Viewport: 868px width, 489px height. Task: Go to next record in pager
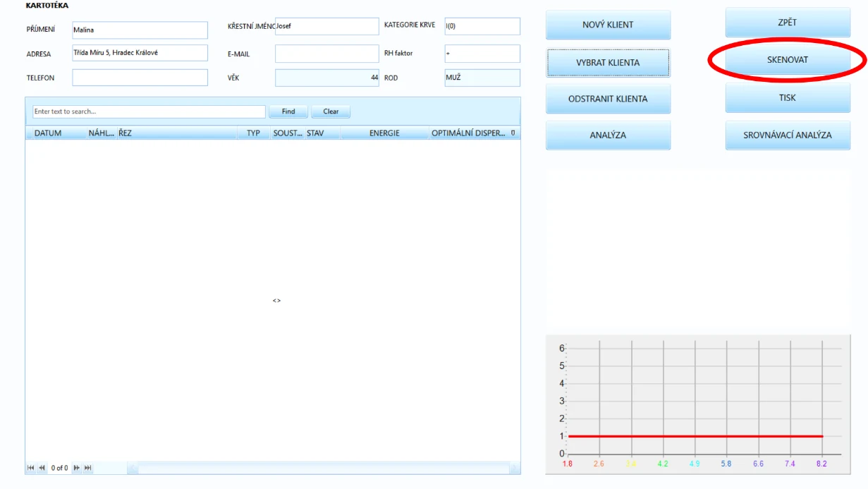pyautogui.click(x=77, y=468)
